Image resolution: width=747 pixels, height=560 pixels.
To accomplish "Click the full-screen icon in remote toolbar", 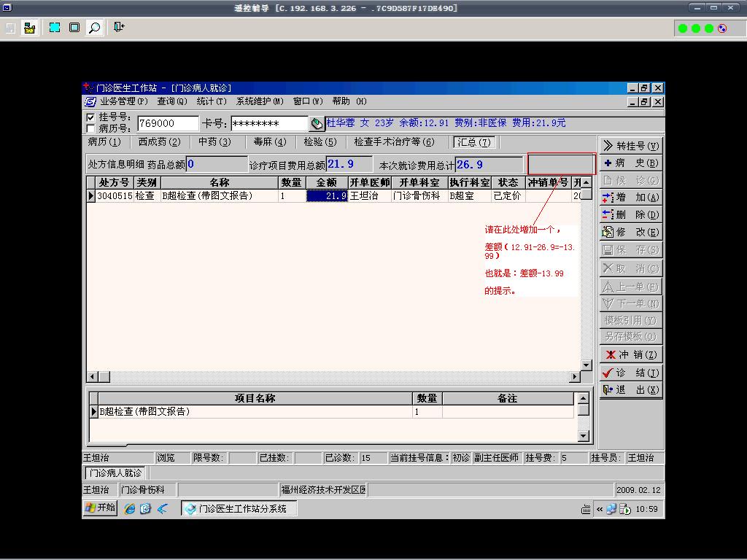I will click(54, 28).
